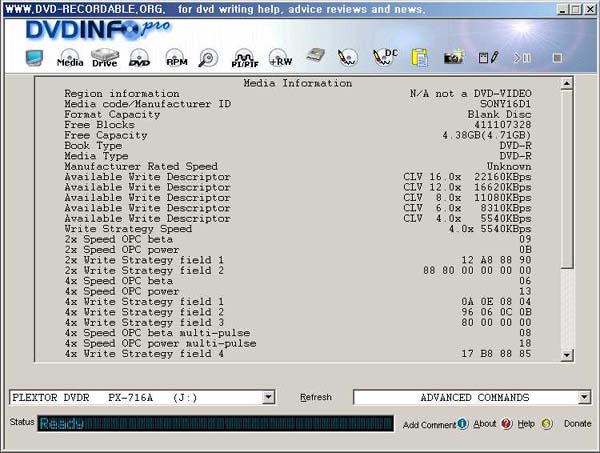Expand the ADVANCED COMMANDS dropdown
The height and width of the screenshot is (453, 600).
tap(584, 397)
